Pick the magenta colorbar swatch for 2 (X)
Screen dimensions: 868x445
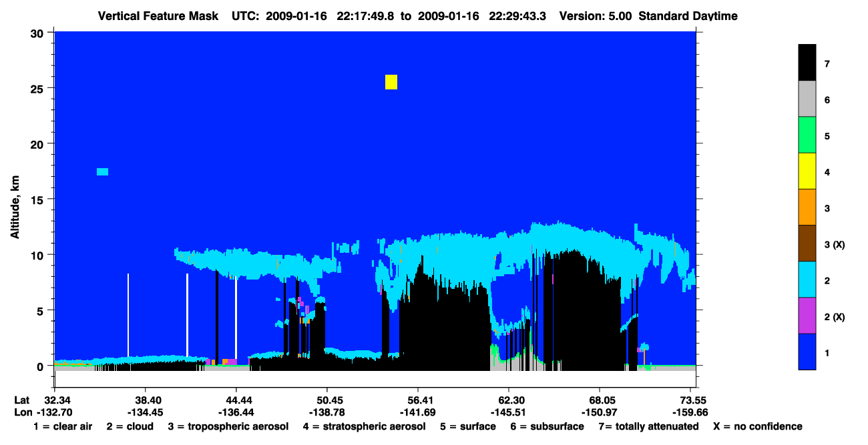tap(807, 316)
